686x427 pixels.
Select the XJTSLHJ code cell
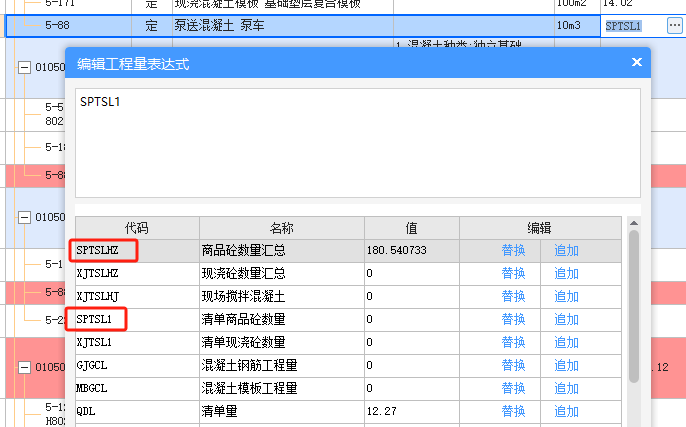137,297
